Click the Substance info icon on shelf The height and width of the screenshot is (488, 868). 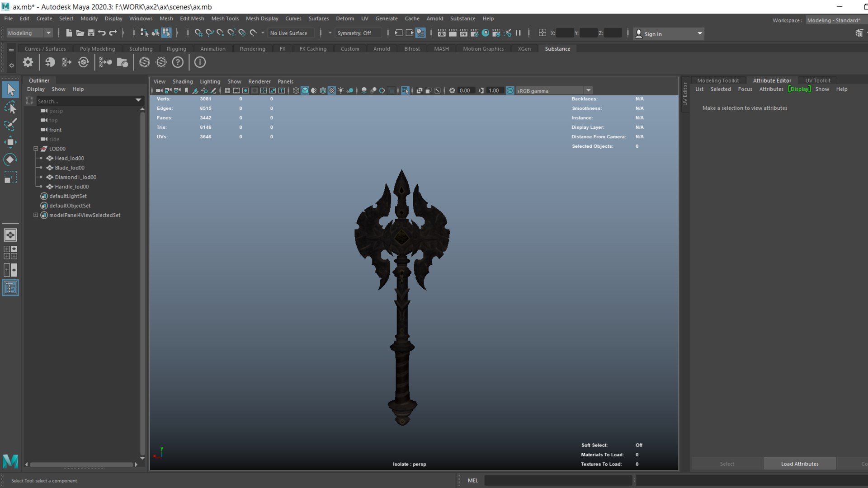(200, 62)
